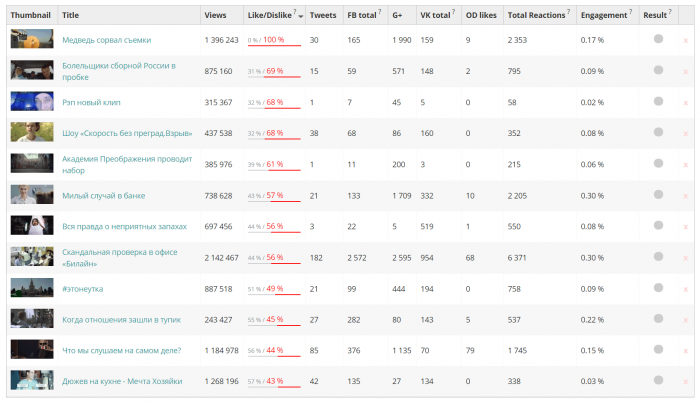Click the Title column header
700x405 pixels.
point(71,15)
